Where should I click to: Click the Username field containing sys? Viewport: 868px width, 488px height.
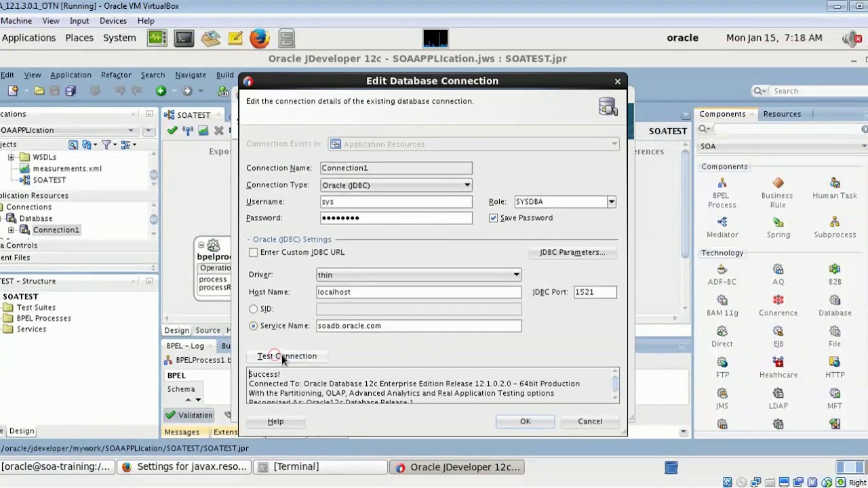(x=396, y=201)
